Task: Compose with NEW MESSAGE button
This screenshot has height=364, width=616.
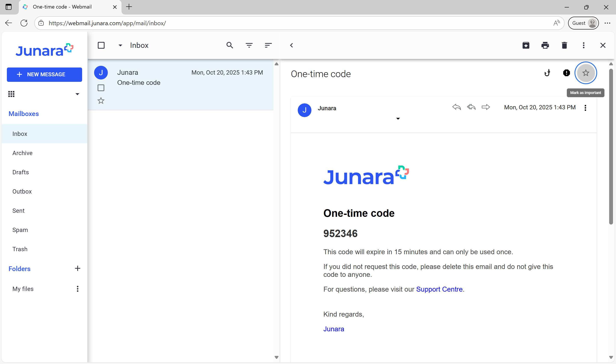Action: pos(44,75)
